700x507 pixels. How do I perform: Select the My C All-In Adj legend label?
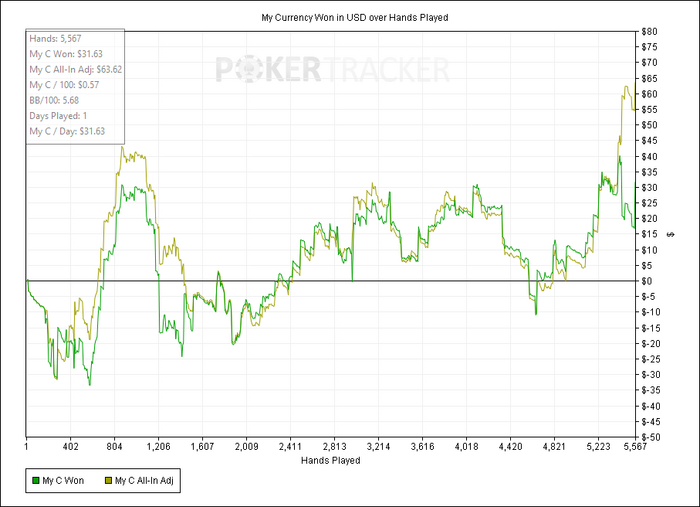tap(144, 481)
